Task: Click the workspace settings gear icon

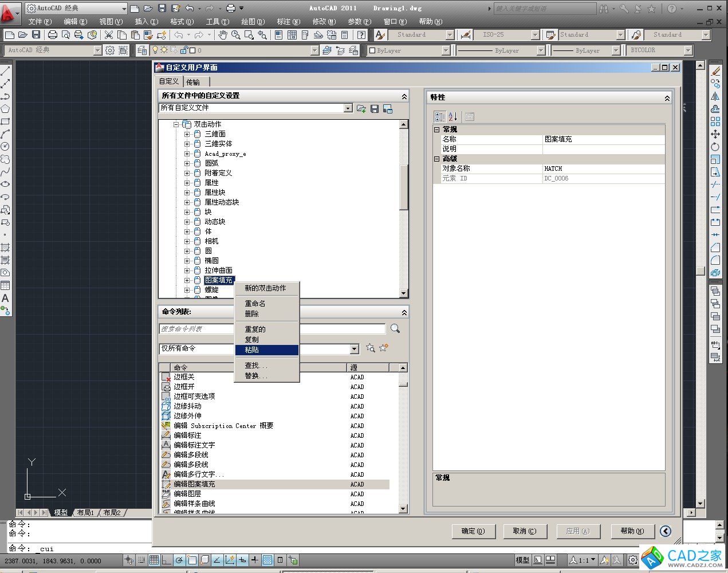Action: (x=110, y=50)
